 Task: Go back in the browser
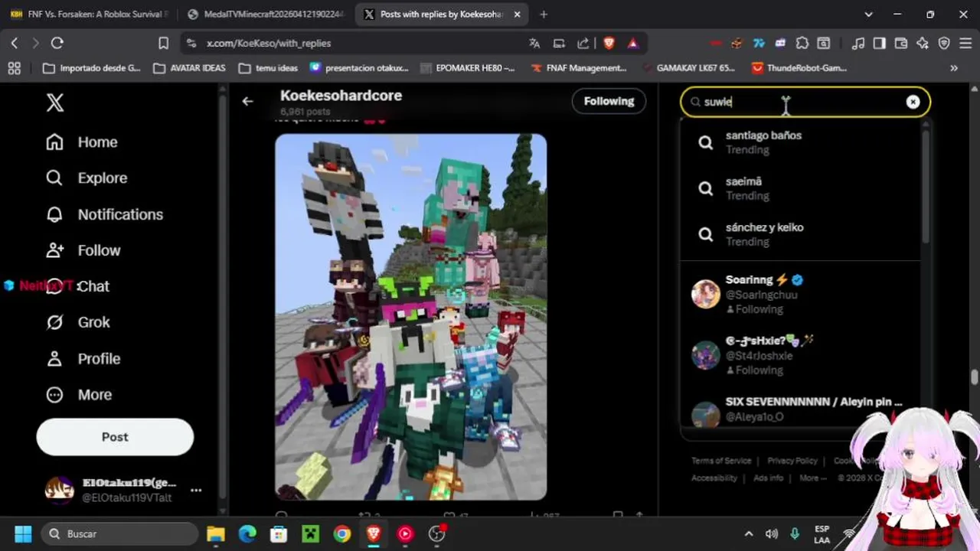click(x=14, y=44)
